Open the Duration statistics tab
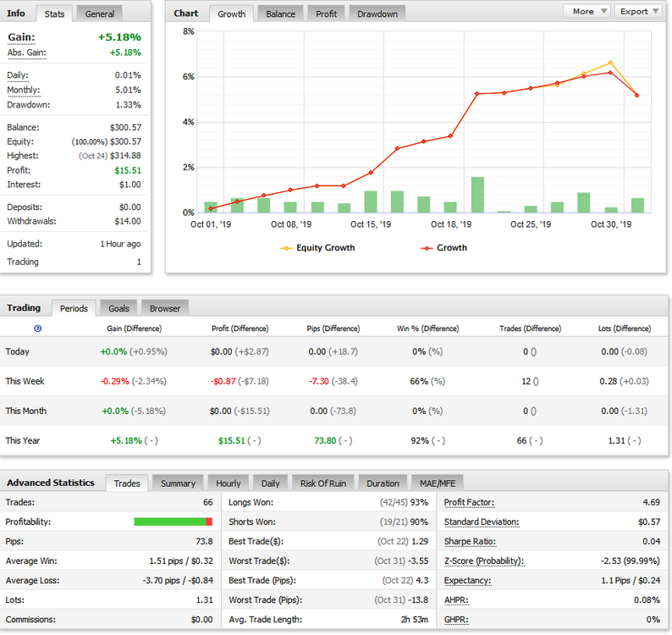The width and height of the screenshot is (672, 635). click(x=383, y=483)
